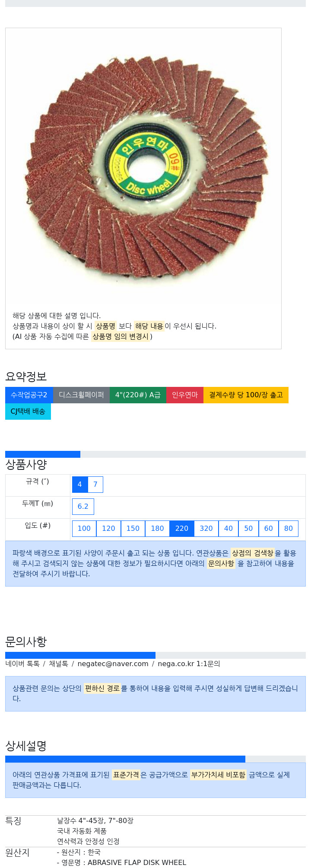Image resolution: width=311 pixels, height=868 pixels.
Task: Choose thickness 6.2
Action: pos(83,507)
